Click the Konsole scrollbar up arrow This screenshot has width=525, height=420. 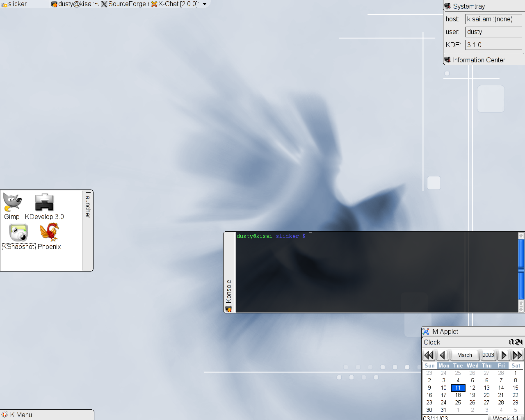[x=521, y=236]
